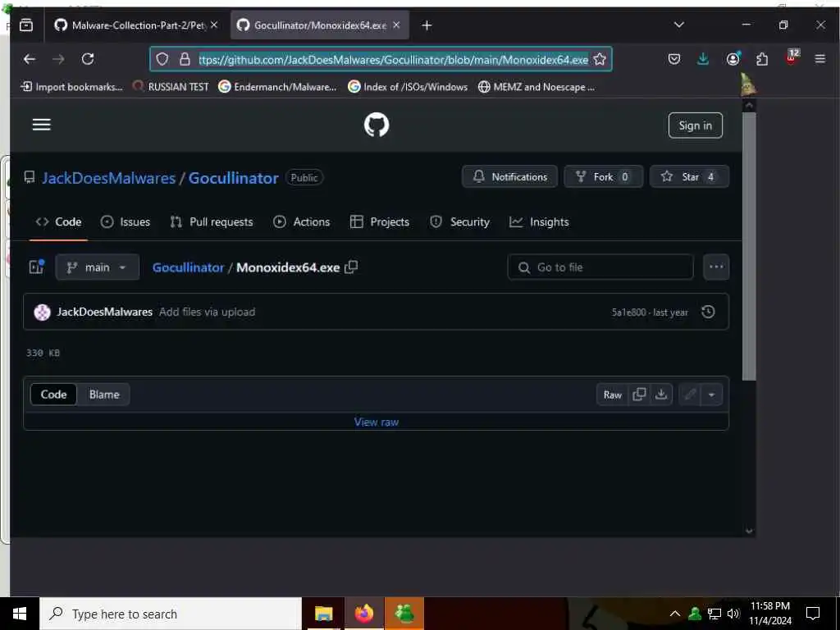Copy the Monoxidex64.exe file path
The image size is (840, 630).
(x=351, y=267)
